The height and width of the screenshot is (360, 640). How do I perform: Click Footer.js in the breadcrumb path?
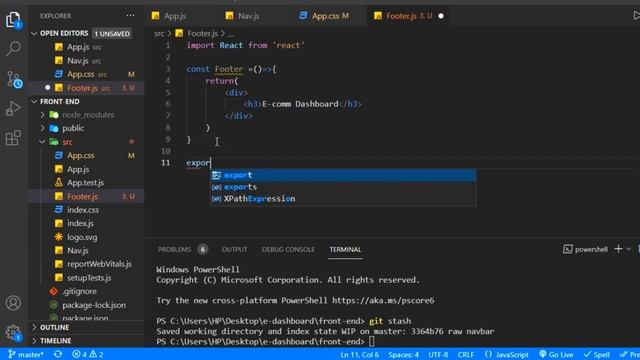(202, 33)
